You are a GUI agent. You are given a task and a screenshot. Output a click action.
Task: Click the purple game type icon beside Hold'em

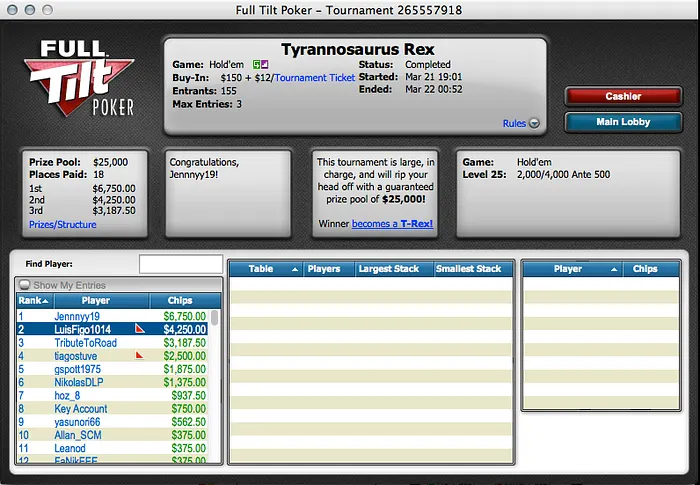point(265,64)
